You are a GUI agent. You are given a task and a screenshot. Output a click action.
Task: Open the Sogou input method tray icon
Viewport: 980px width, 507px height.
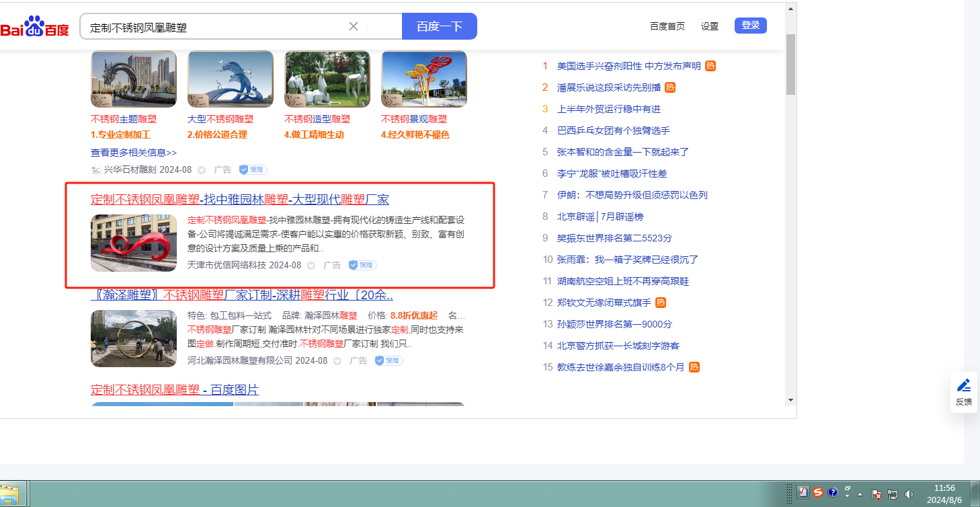[x=818, y=492]
